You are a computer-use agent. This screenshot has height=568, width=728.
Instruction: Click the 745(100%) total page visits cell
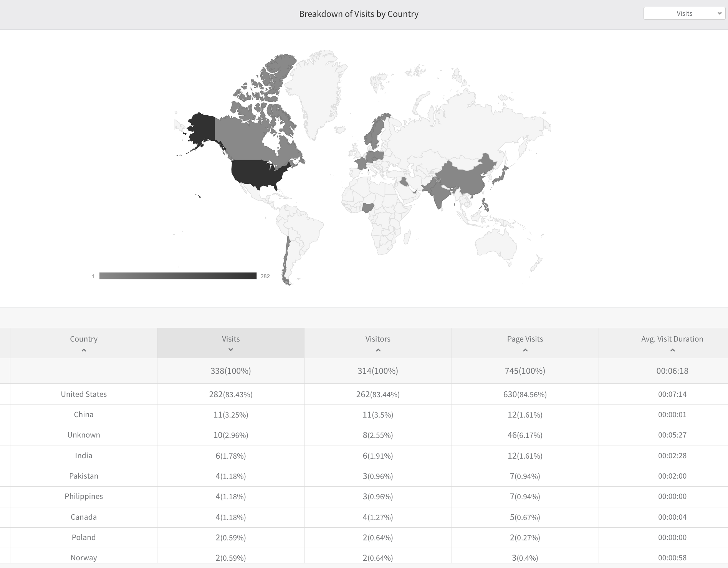pos(525,371)
